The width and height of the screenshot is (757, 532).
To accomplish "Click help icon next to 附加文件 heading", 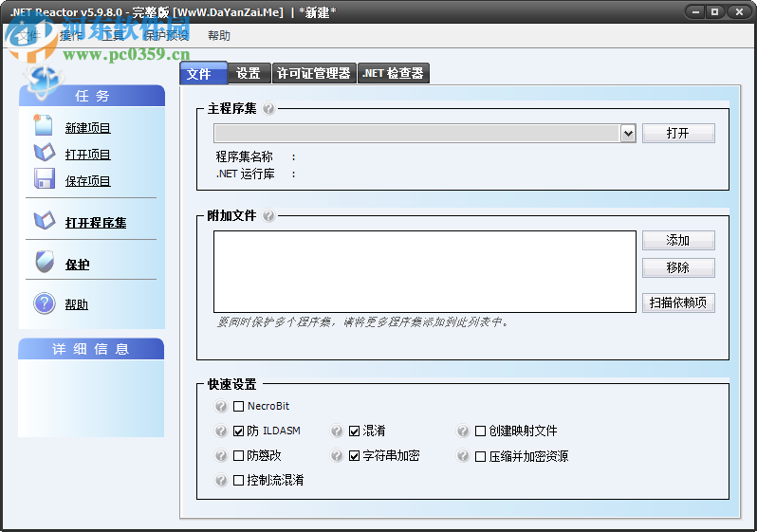I will pyautogui.click(x=268, y=215).
